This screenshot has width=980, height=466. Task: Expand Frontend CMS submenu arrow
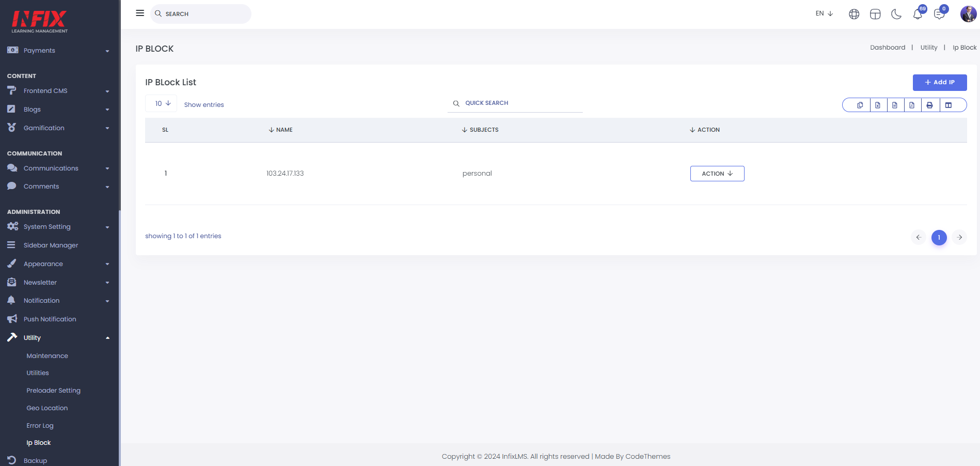tap(107, 91)
